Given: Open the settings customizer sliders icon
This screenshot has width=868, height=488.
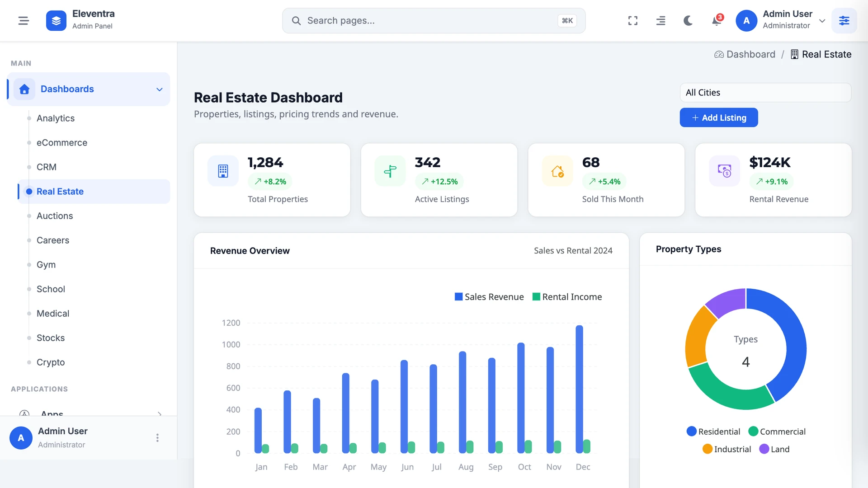Looking at the screenshot, I should [x=844, y=21].
